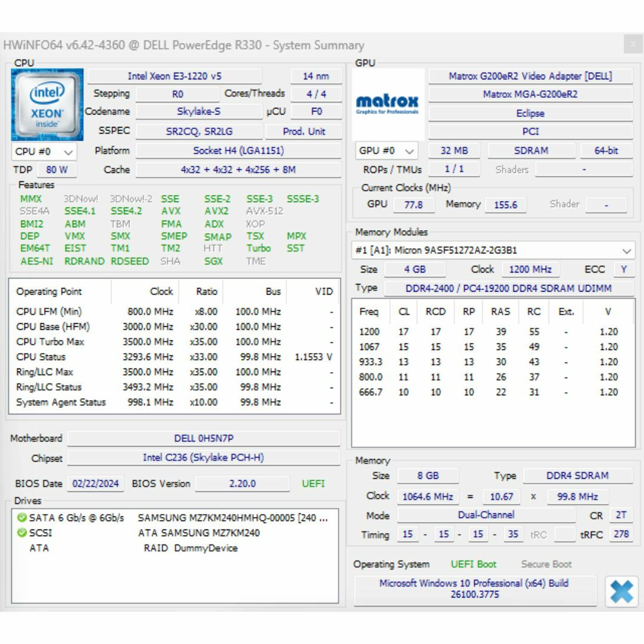Select the Ring/LLC Status row
Screen dimensions: 644x644
(x=174, y=387)
